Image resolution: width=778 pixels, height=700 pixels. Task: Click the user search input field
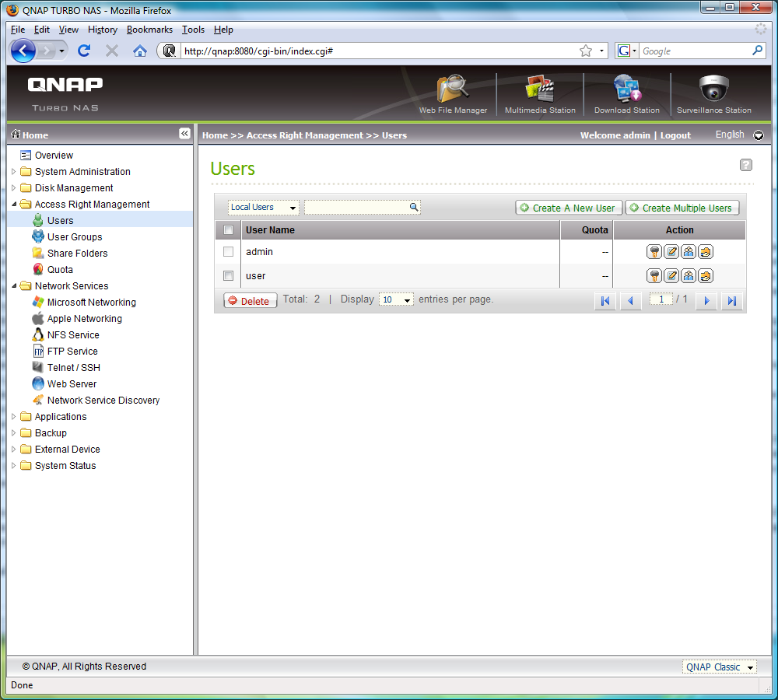356,208
